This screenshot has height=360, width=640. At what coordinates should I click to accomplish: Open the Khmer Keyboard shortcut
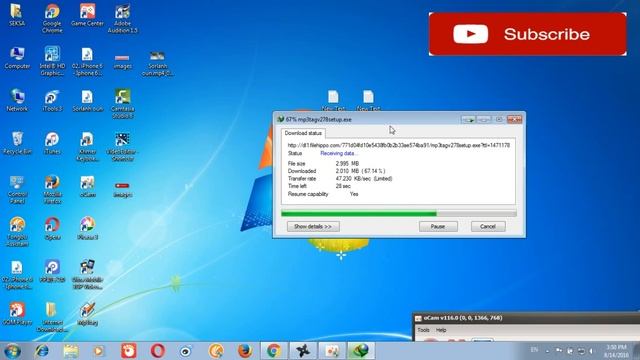pos(87,147)
